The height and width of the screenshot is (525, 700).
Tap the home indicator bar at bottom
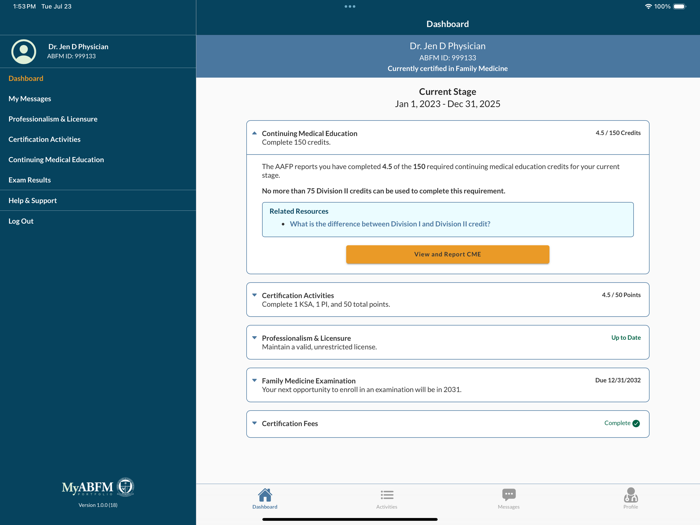coord(350,519)
